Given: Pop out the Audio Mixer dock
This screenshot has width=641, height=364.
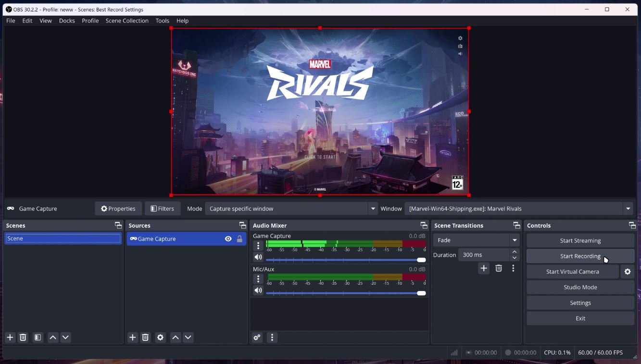Looking at the screenshot, I should [x=424, y=225].
